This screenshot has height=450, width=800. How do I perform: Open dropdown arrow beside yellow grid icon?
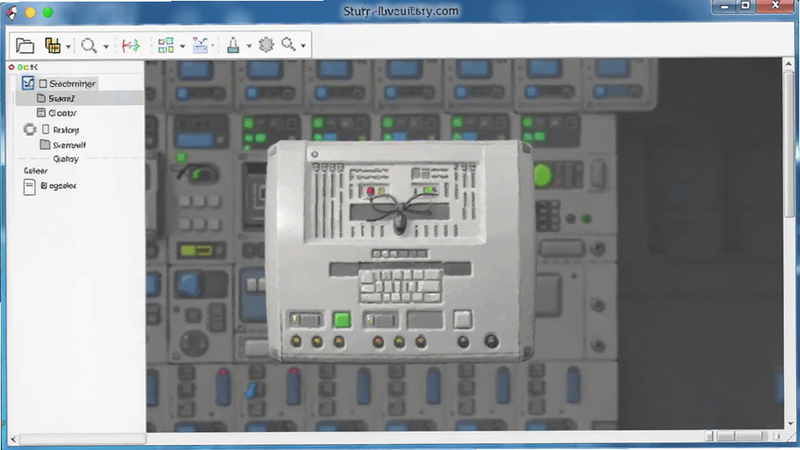point(68,47)
